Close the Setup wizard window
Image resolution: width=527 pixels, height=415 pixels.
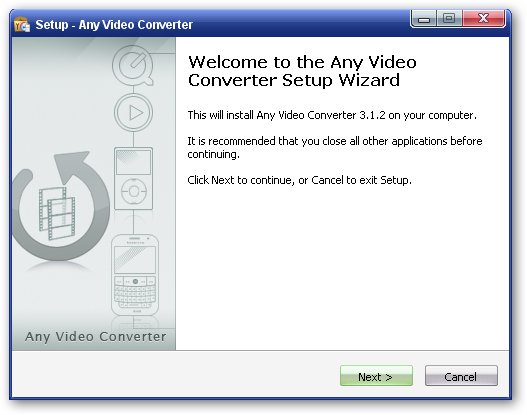(484, 19)
